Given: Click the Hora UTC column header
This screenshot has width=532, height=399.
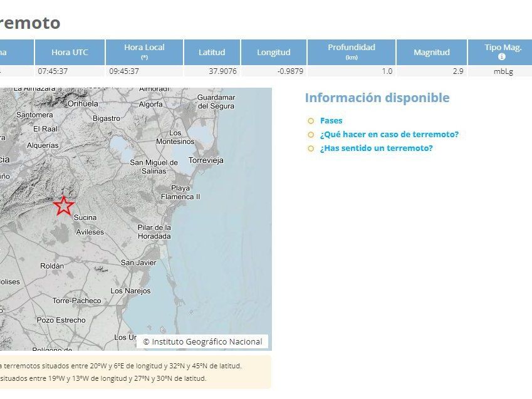Looking at the screenshot, I should (x=70, y=52).
